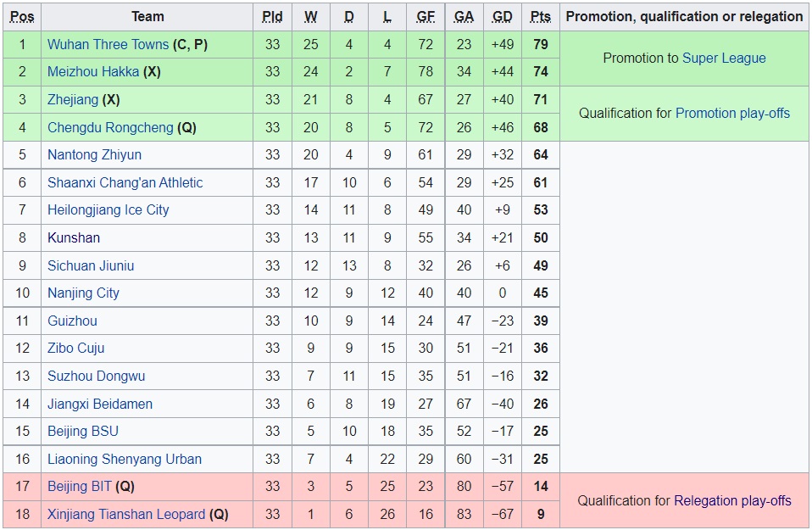Open the Super League link

(724, 59)
